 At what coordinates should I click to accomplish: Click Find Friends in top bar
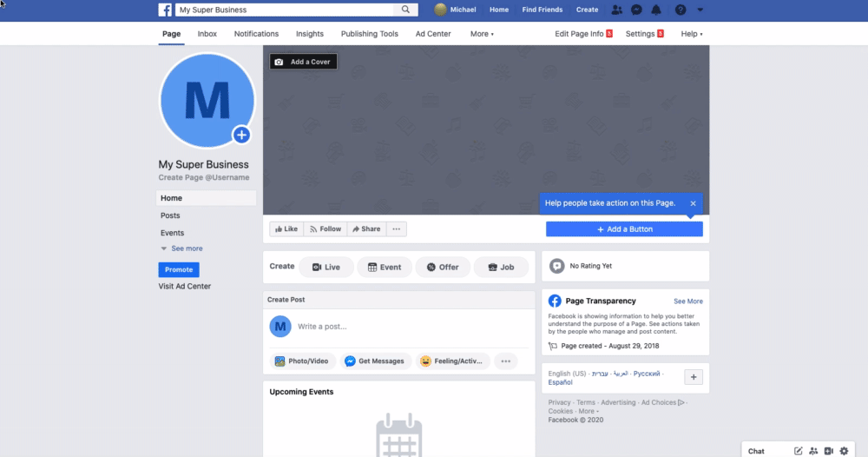click(x=542, y=10)
